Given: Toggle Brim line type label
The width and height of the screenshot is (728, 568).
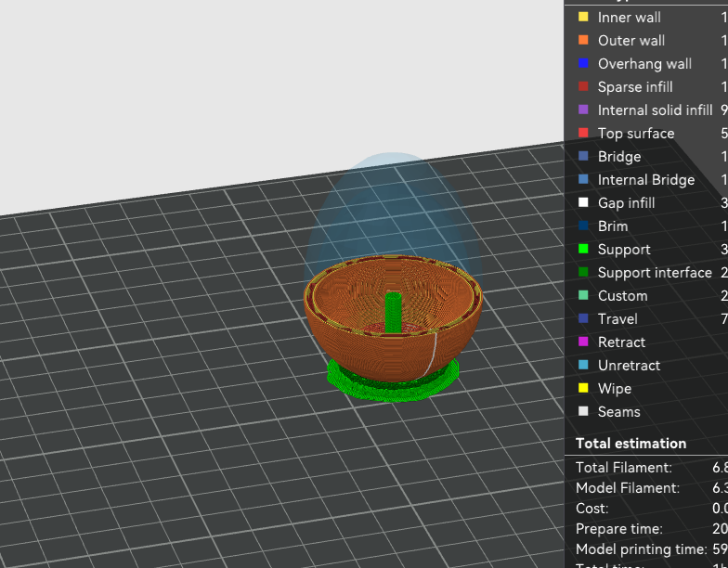Looking at the screenshot, I should tap(613, 226).
